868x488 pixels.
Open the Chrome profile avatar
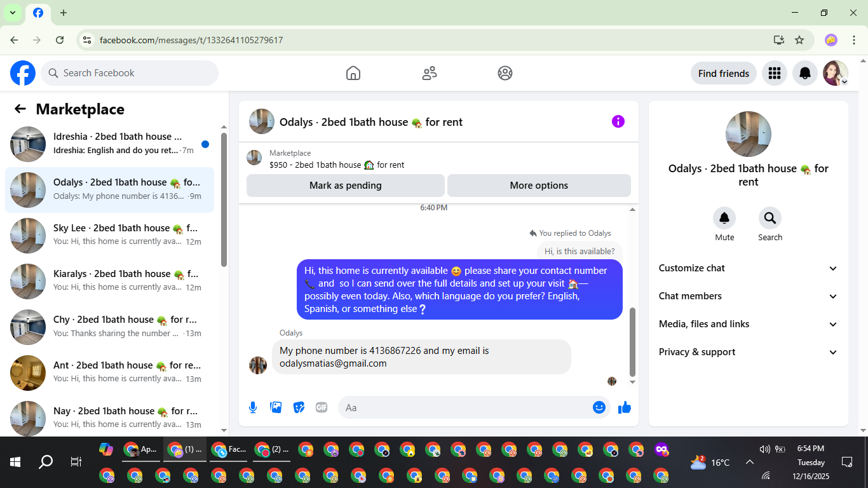(x=831, y=40)
